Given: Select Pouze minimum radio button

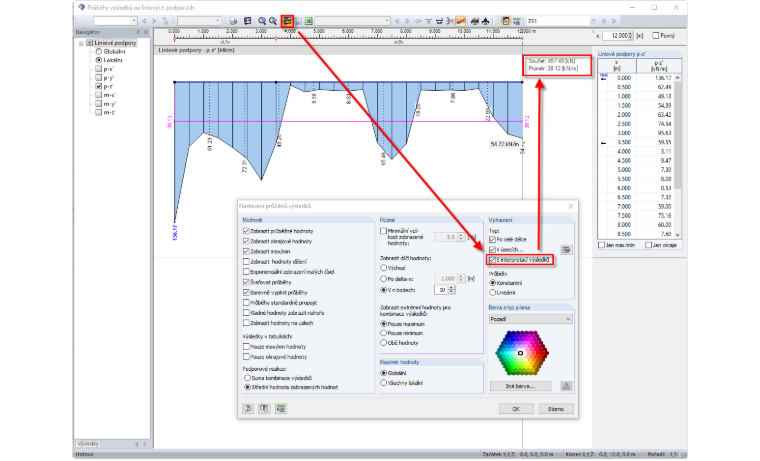Looking at the screenshot, I should 383,333.
